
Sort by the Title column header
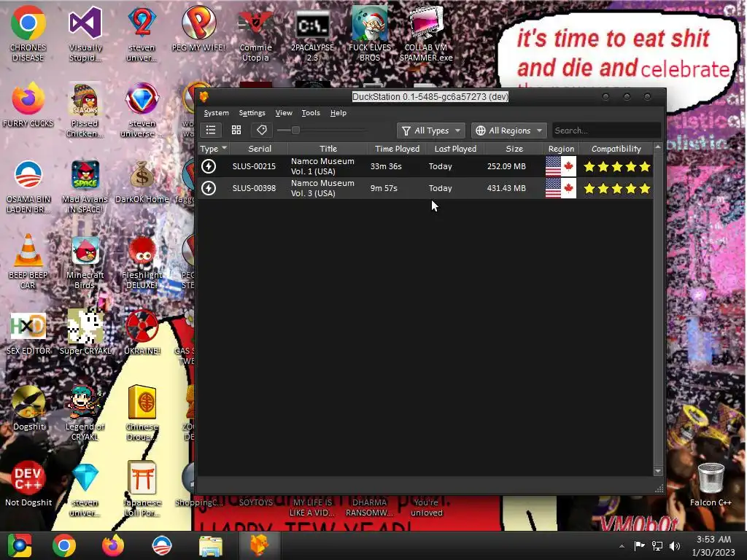point(328,149)
